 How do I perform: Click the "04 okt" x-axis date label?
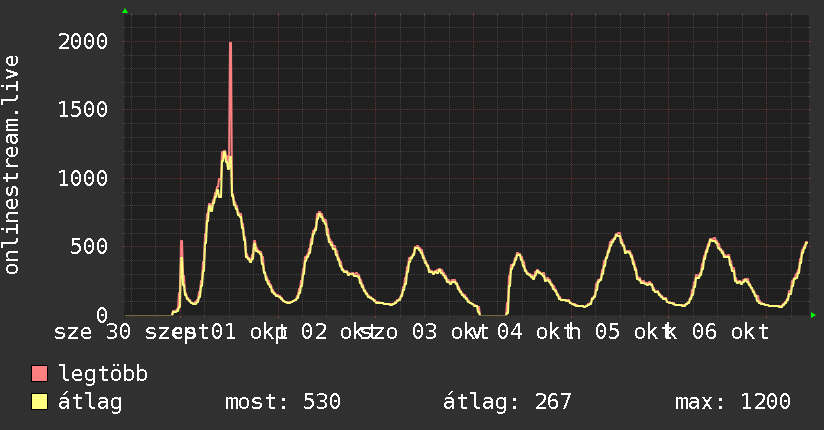point(529,332)
